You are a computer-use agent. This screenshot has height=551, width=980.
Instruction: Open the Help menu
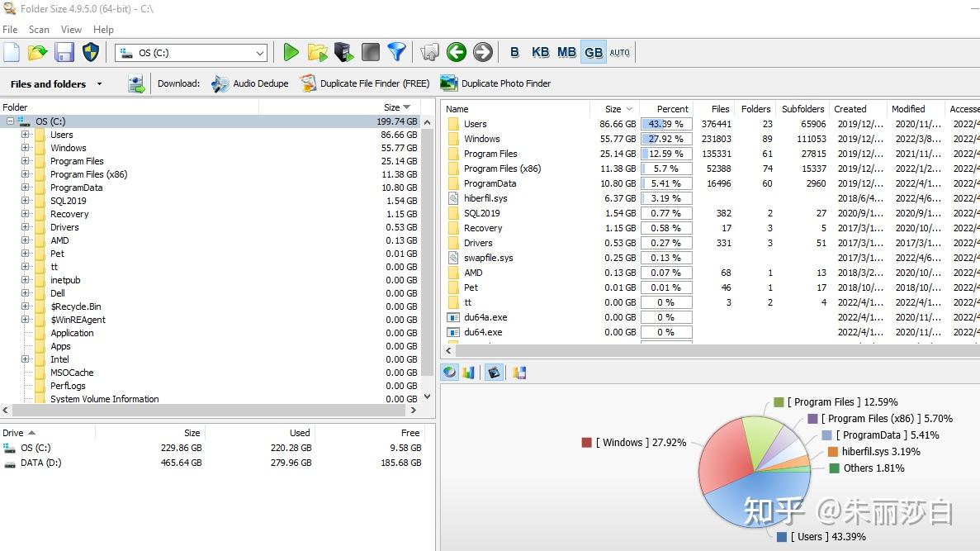tap(104, 30)
